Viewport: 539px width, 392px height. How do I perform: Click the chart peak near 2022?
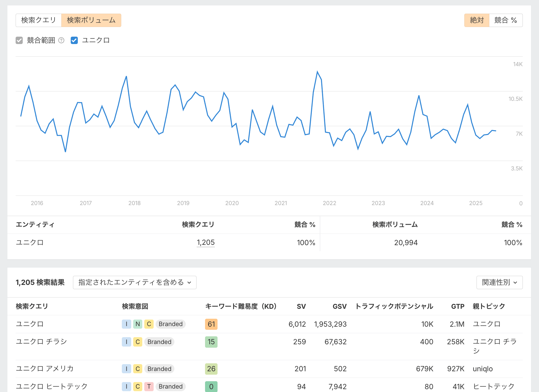317,72
